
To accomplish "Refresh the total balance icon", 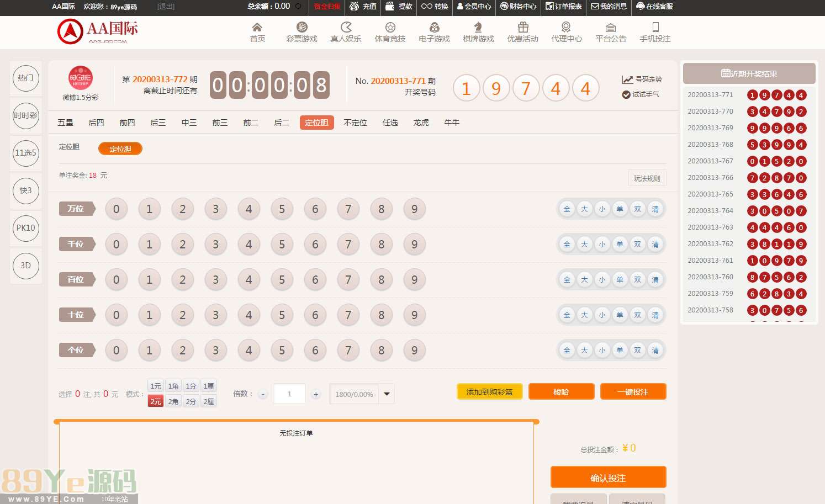I will point(298,6).
